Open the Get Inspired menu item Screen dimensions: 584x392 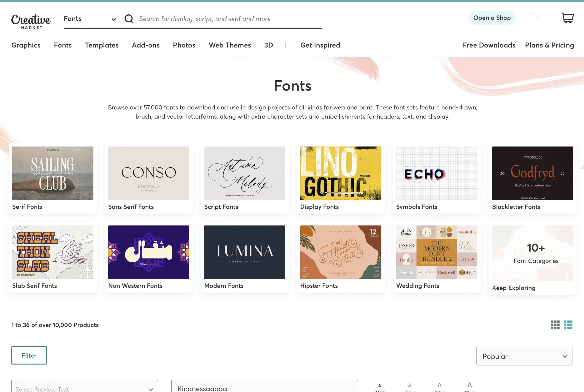[320, 45]
